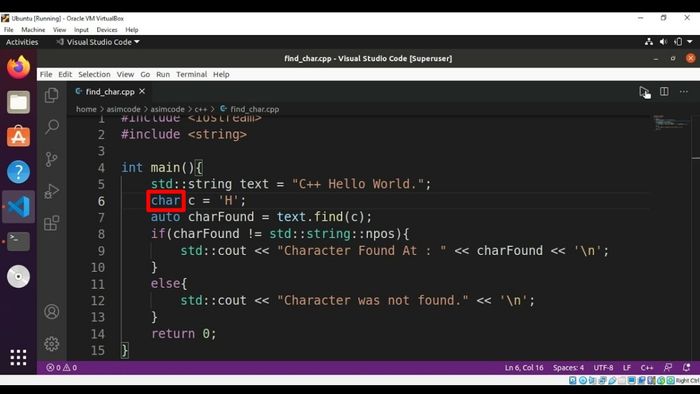Click the network icon in Ubuntu top bar
The width and height of the screenshot is (700, 394).
point(649,41)
